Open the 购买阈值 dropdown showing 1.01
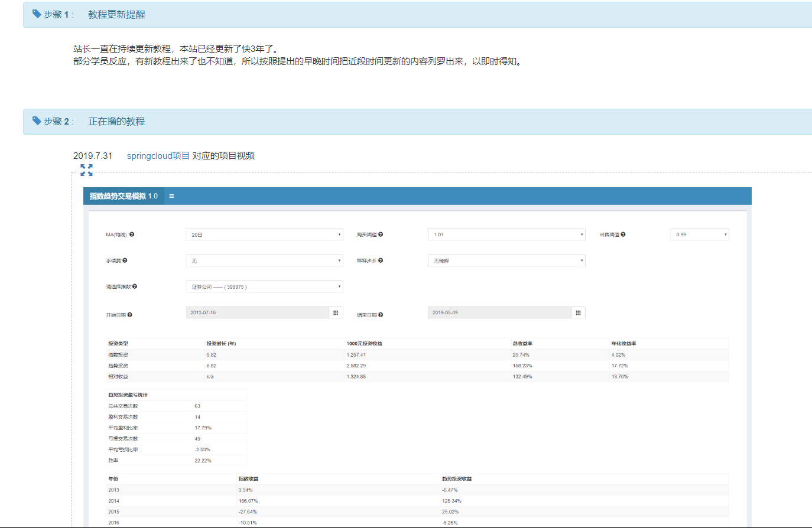Image resolution: width=812 pixels, height=528 pixels. click(506, 234)
